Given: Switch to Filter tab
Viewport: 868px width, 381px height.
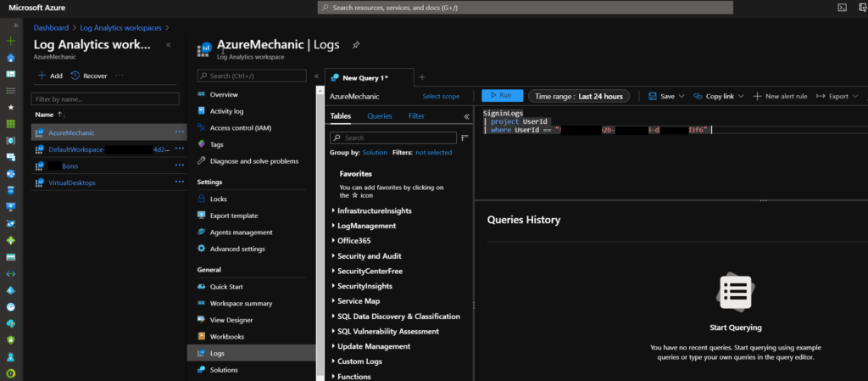Looking at the screenshot, I should click(416, 116).
